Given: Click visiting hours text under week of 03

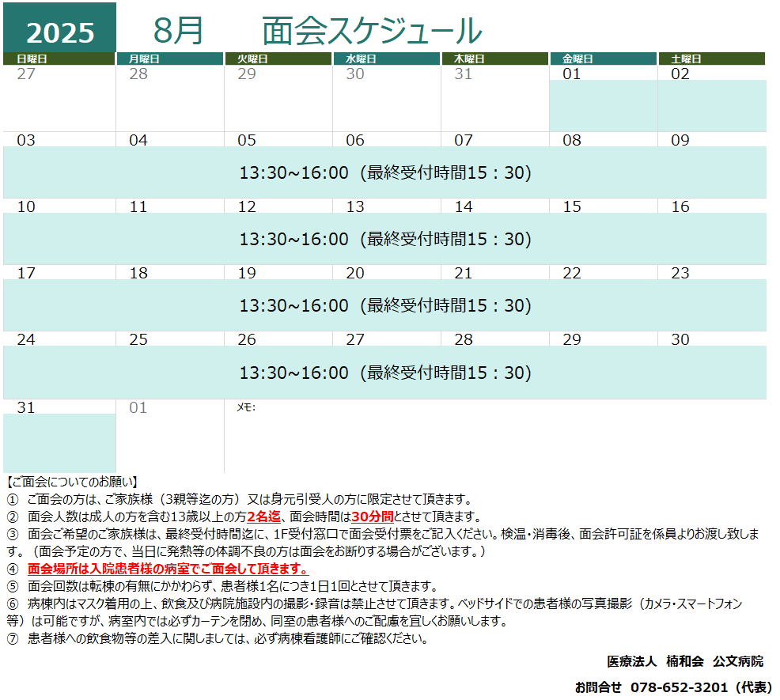Looking at the screenshot, I should 385,172.
